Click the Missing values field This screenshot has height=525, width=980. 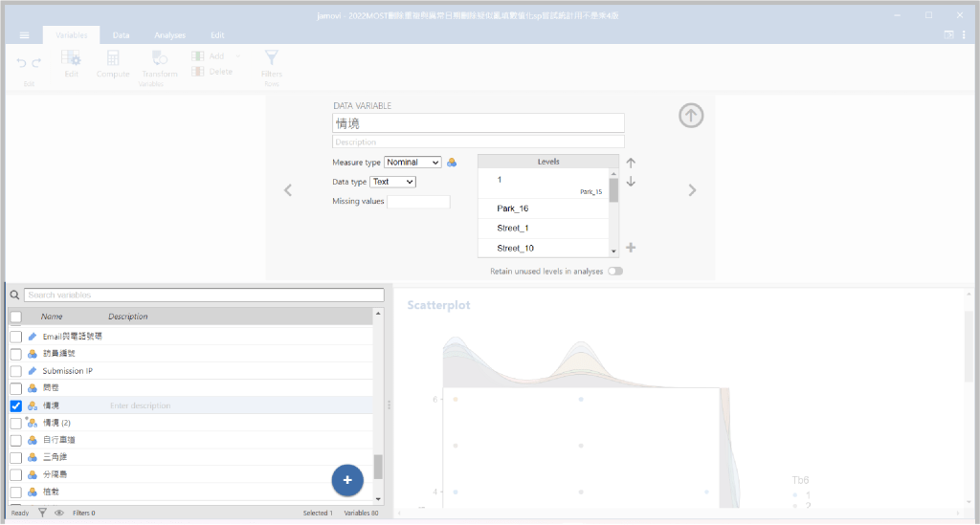point(418,202)
